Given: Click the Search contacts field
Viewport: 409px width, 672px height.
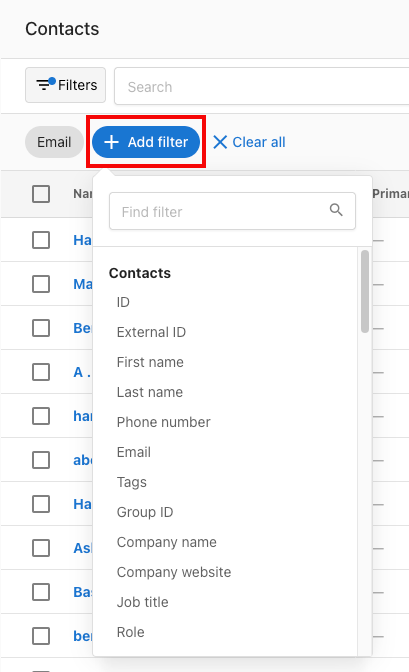Looking at the screenshot, I should 262,86.
